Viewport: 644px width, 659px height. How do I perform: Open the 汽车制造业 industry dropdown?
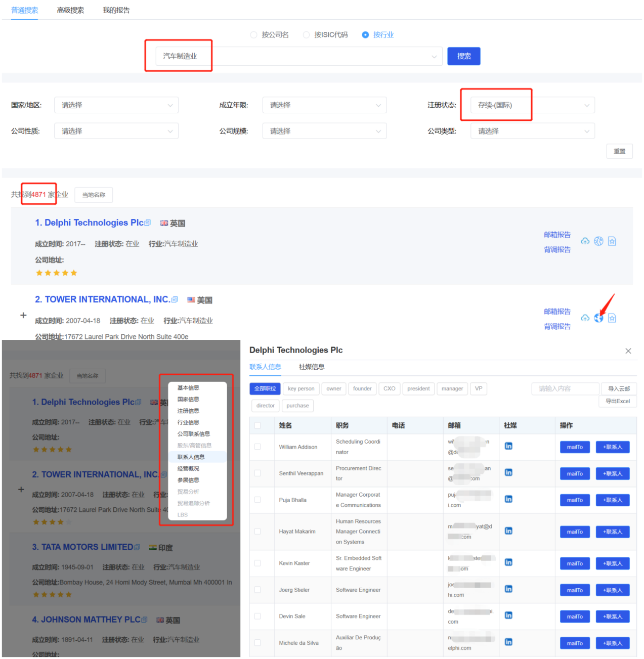[x=298, y=56]
